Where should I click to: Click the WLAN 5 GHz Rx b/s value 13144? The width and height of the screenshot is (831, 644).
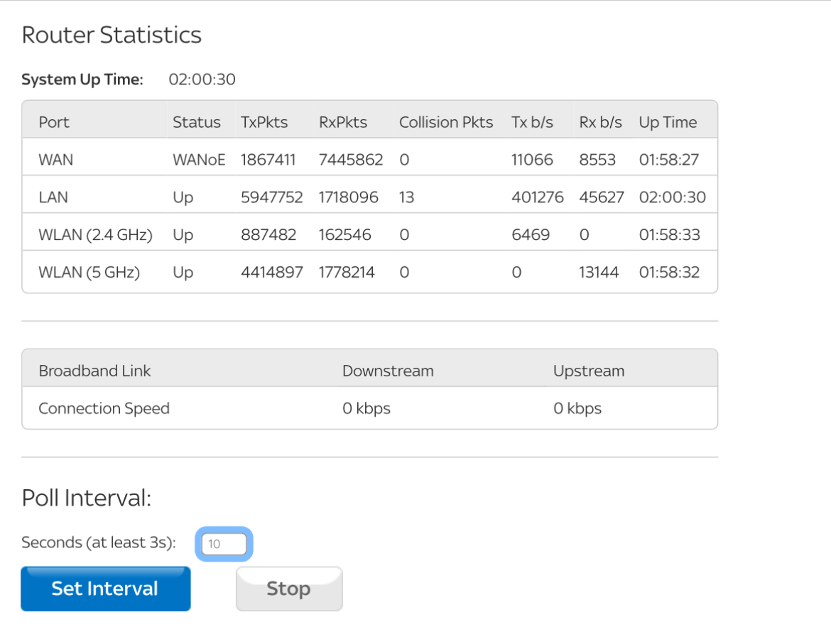(599, 273)
